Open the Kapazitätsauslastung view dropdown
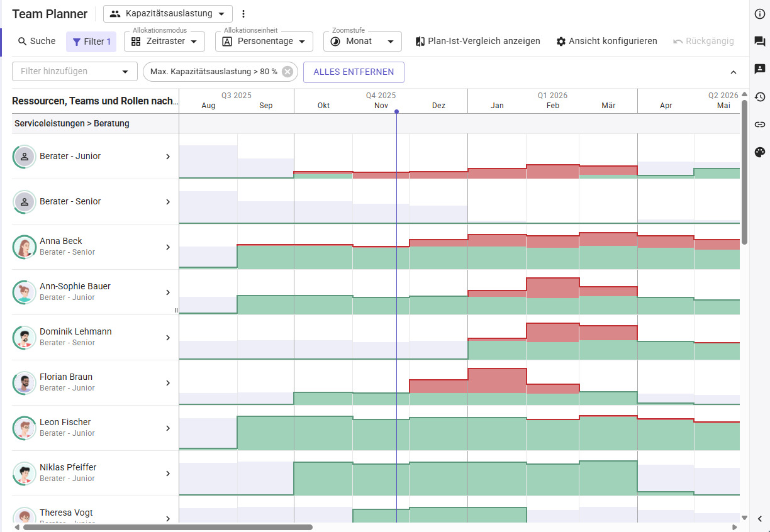The image size is (770, 532). (168, 14)
